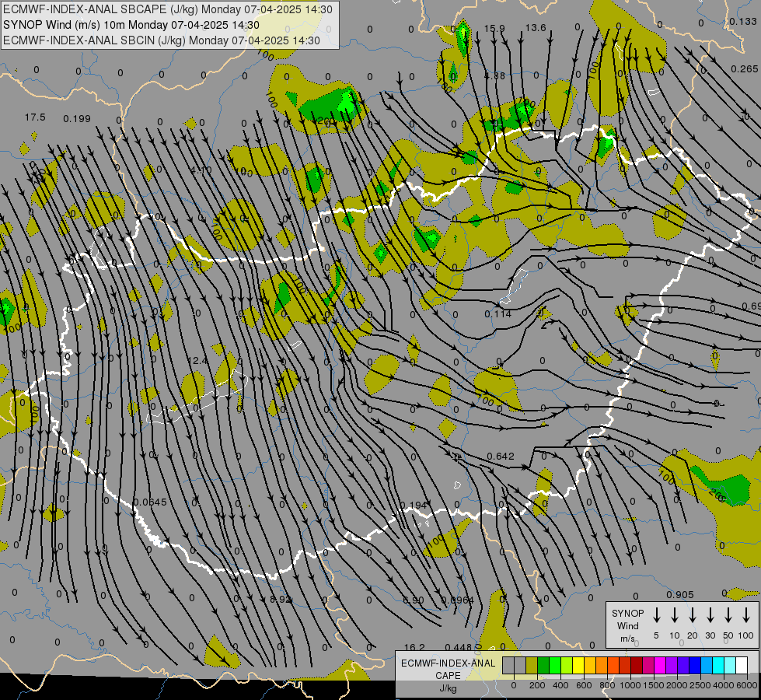The width and height of the screenshot is (761, 700).
Task: Click the 12.4 value on the map
Action: pyautogui.click(x=197, y=360)
